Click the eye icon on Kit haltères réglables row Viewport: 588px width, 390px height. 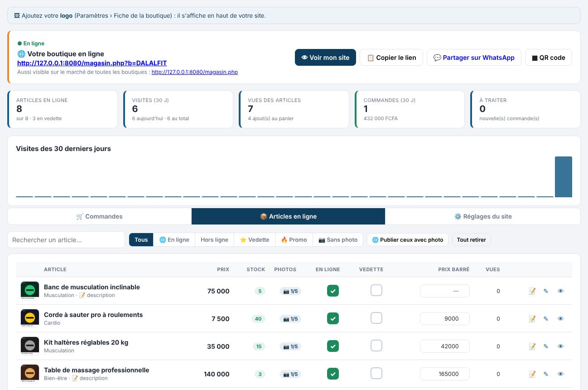pyautogui.click(x=560, y=346)
